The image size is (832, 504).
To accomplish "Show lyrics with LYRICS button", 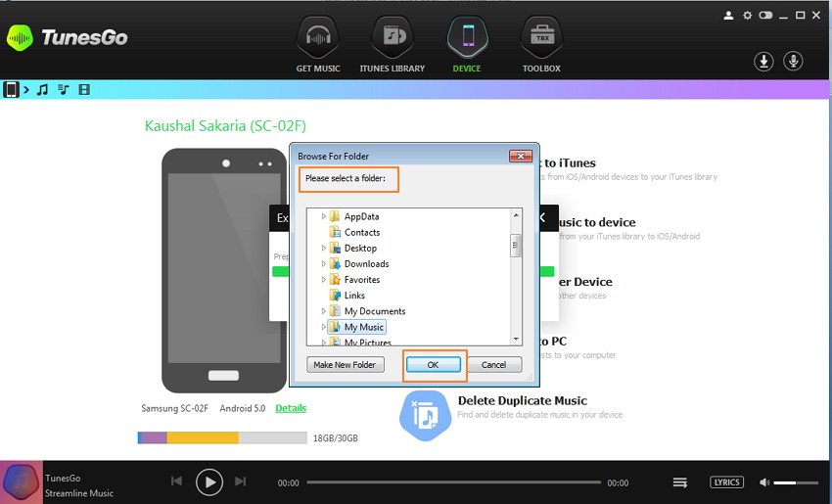I will point(726,482).
